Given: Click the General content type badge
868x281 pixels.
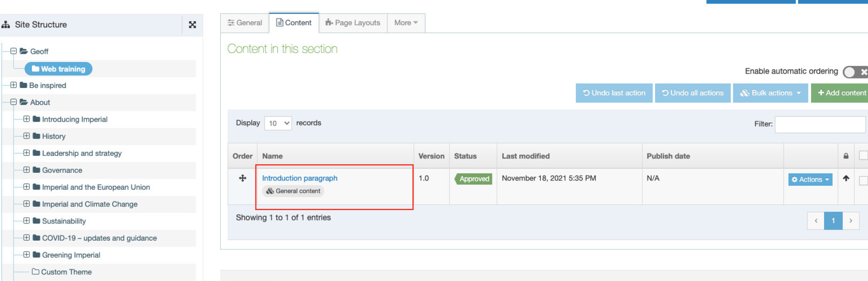Looking at the screenshot, I should [293, 191].
